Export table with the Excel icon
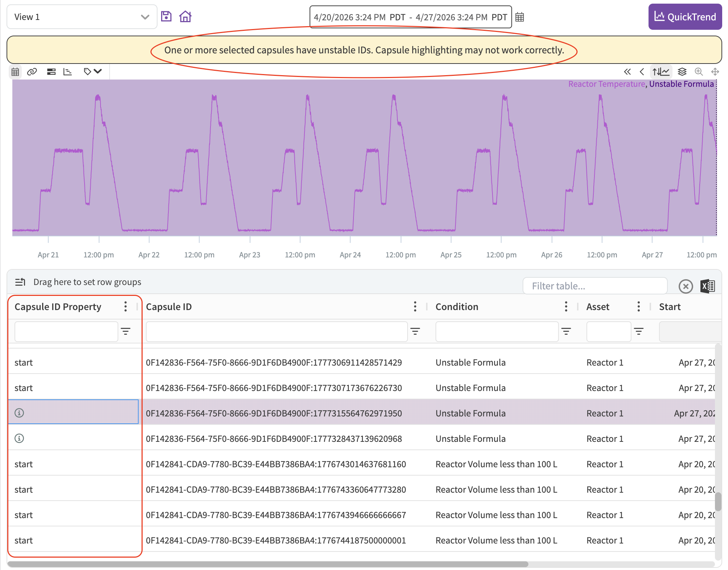Screen dimensions: 728x570 click(x=707, y=286)
